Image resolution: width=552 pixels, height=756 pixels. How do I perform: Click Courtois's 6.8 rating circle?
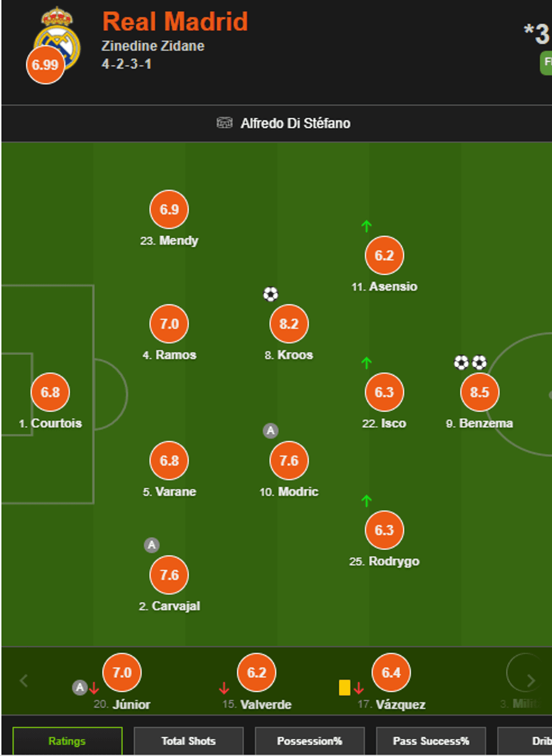tap(50, 392)
